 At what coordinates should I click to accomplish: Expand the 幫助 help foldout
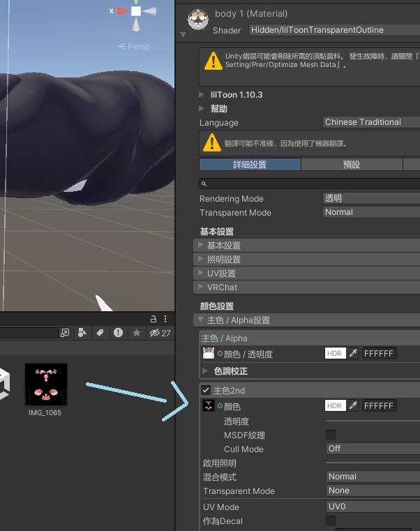click(x=202, y=108)
